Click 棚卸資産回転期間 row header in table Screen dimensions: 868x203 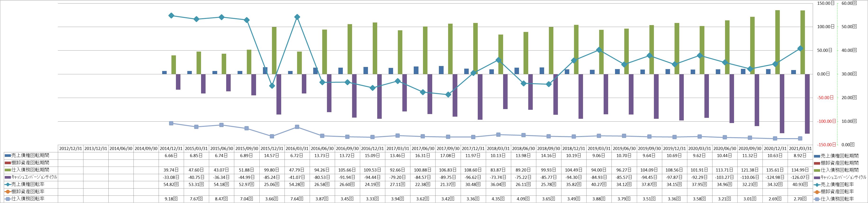31,163
